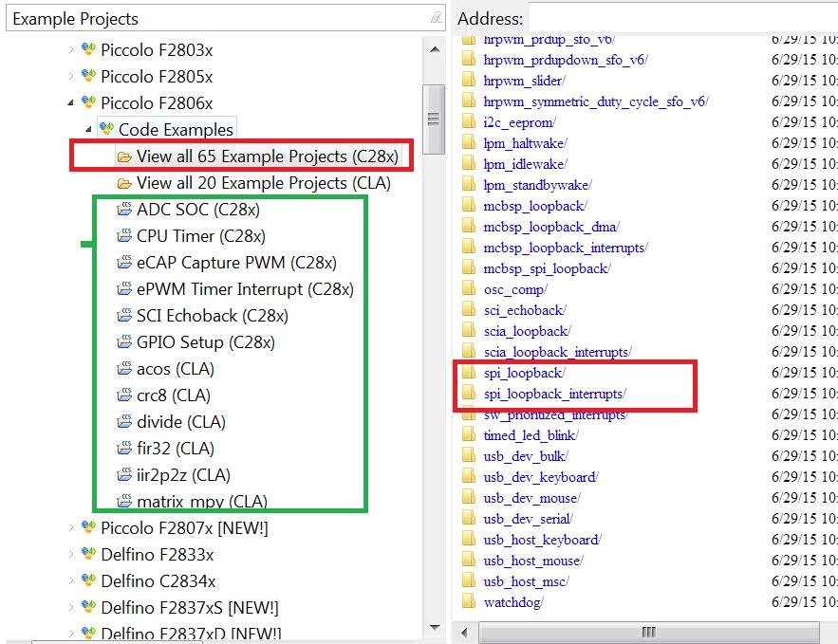Image resolution: width=838 pixels, height=644 pixels.
Task: Click the horizontal scrollbar thumb in file listing
Action: 648,633
